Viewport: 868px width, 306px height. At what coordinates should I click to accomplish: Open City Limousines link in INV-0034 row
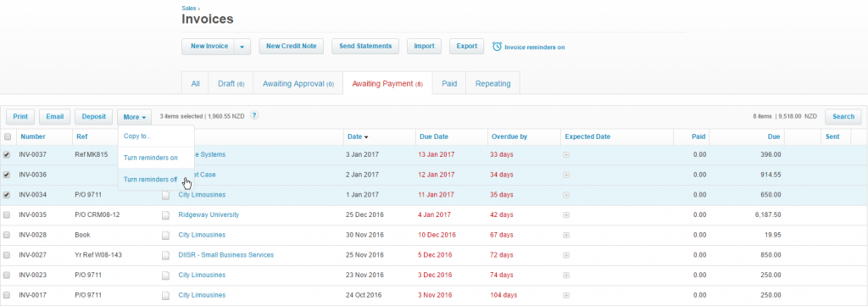click(x=202, y=195)
